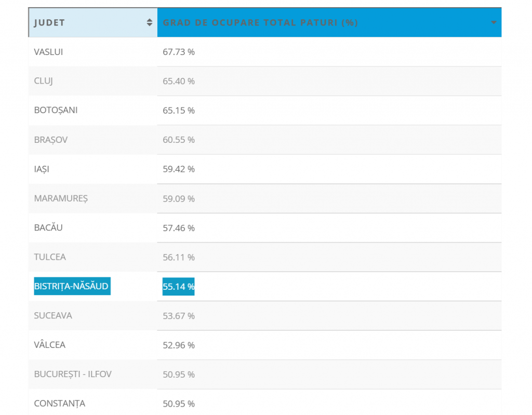Click the descending sort arrow in occupancy header
Screen dimensions: 532x415
coord(494,22)
